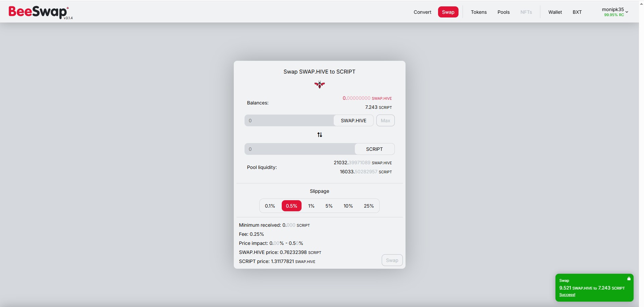Open the Pools page
The height and width of the screenshot is (307, 644).
[503, 12]
